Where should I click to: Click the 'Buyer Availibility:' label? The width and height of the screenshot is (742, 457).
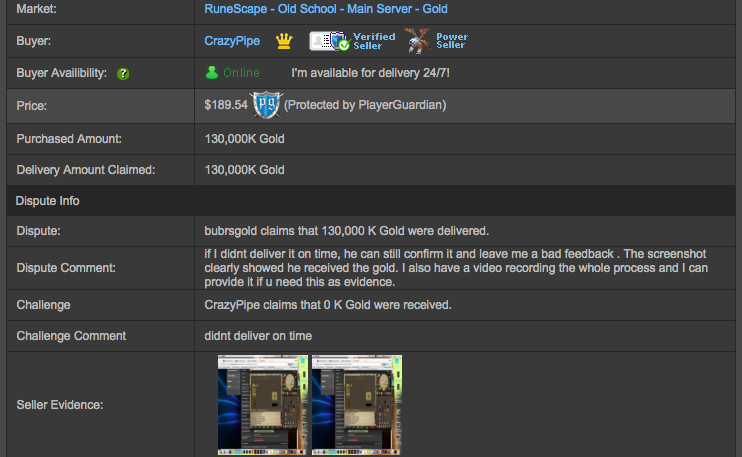pyautogui.click(x=62, y=73)
